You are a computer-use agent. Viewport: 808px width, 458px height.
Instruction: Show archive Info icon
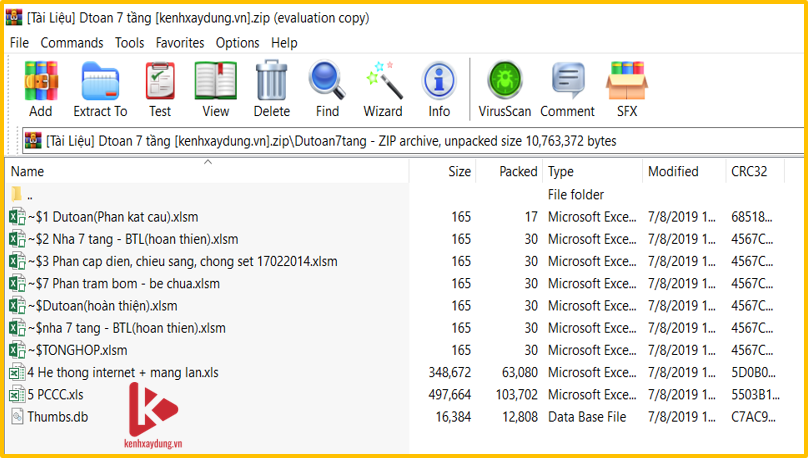pyautogui.click(x=439, y=88)
